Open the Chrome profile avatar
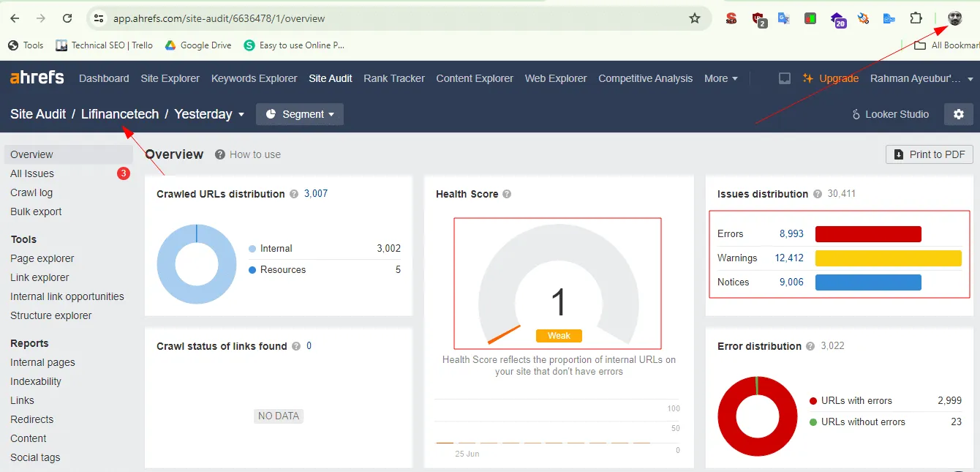Image resolution: width=980 pixels, height=472 pixels. [955, 18]
